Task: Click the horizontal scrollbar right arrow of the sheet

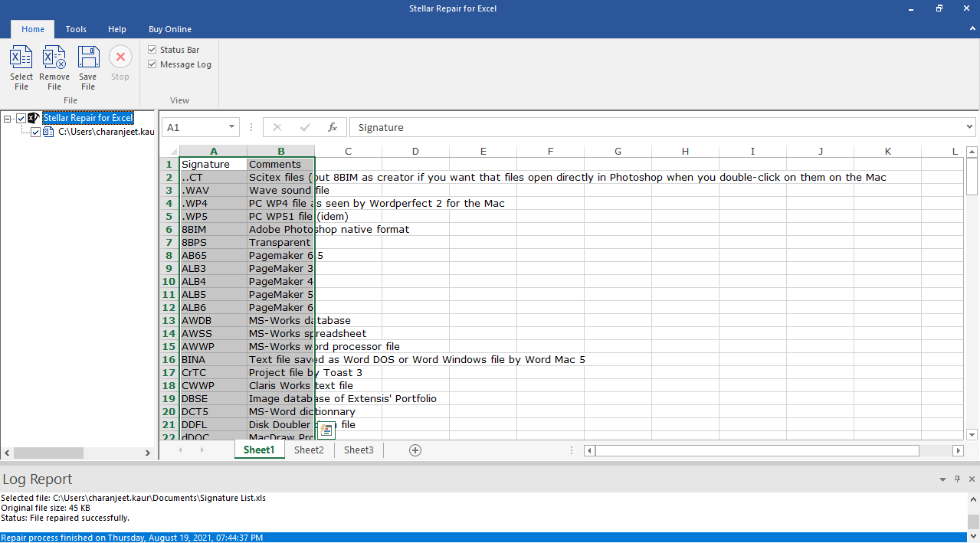Action: coord(958,450)
